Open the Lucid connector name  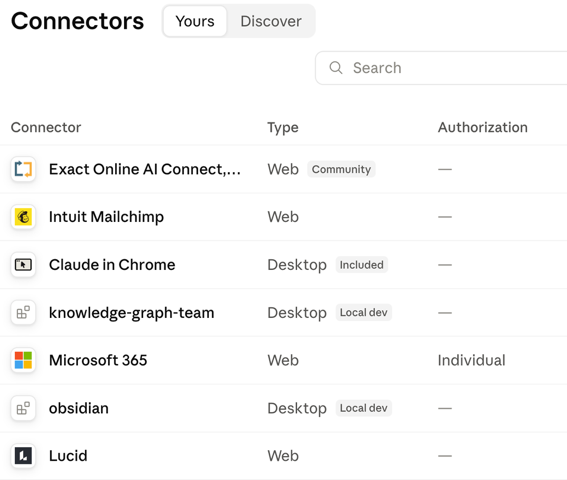pos(68,456)
